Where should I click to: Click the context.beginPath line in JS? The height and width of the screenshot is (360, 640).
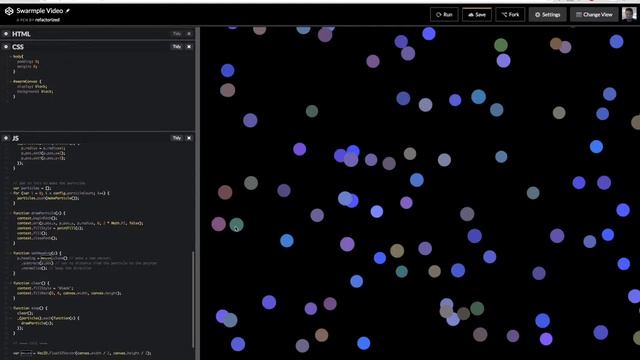[x=37, y=218]
